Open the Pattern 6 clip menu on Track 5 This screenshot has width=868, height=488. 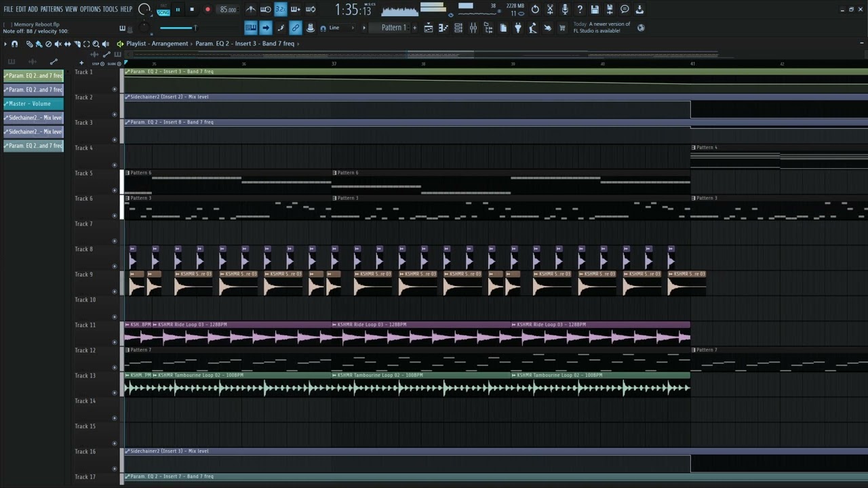tap(127, 173)
